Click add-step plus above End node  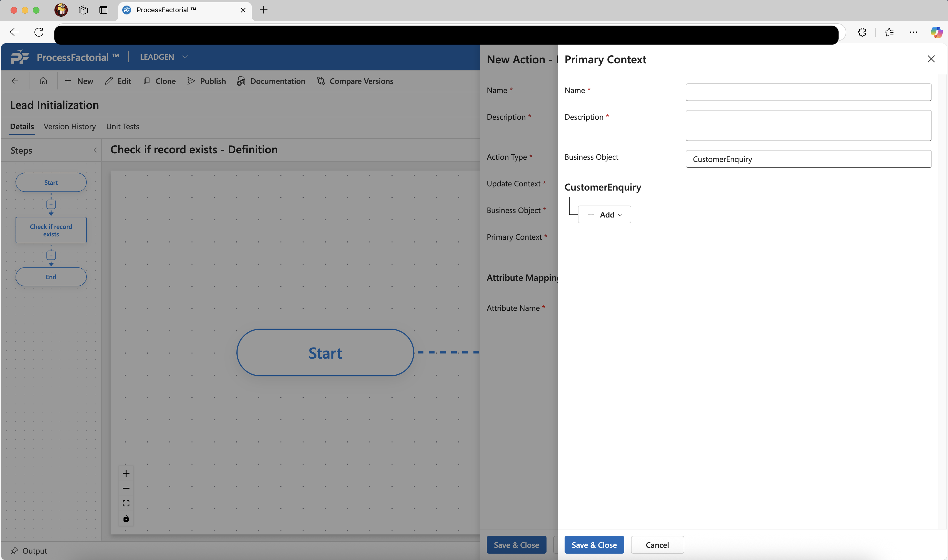point(51,255)
